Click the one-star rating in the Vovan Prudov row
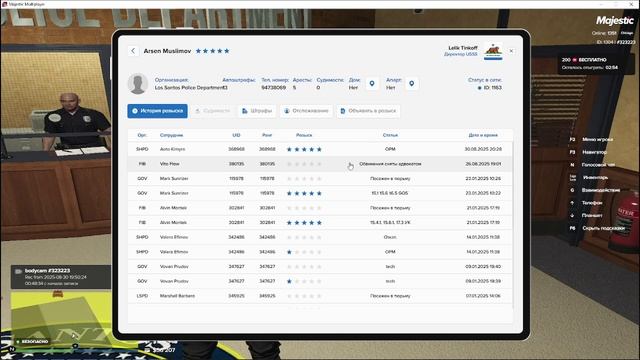Image resolution: width=640 pixels, height=360 pixels. click(x=304, y=281)
